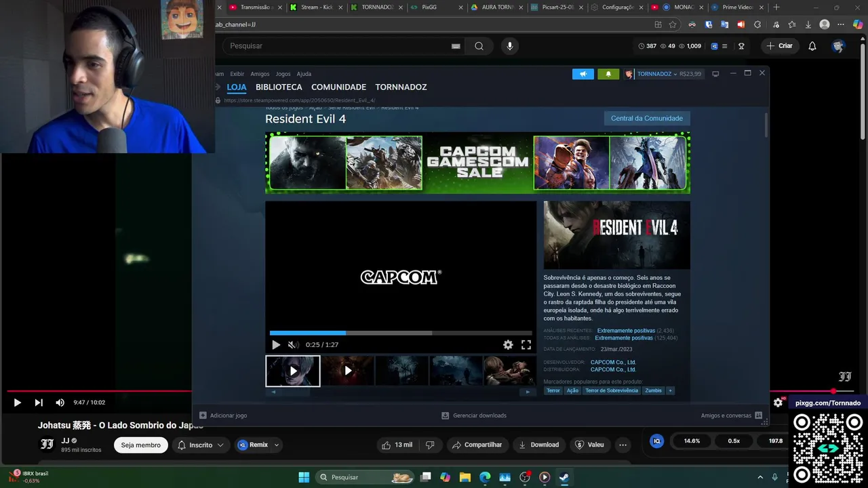
Task: Dislike the YouTube video
Action: tap(430, 445)
